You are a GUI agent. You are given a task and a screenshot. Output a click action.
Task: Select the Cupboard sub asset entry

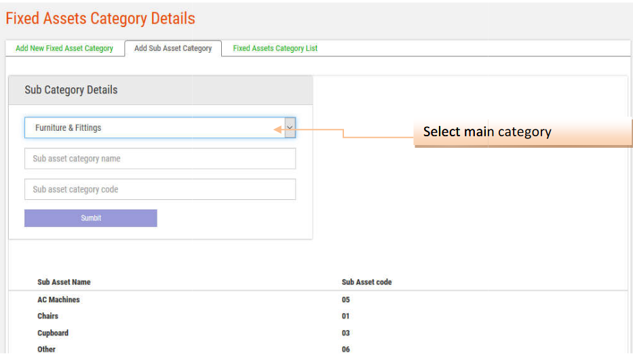[x=53, y=333]
